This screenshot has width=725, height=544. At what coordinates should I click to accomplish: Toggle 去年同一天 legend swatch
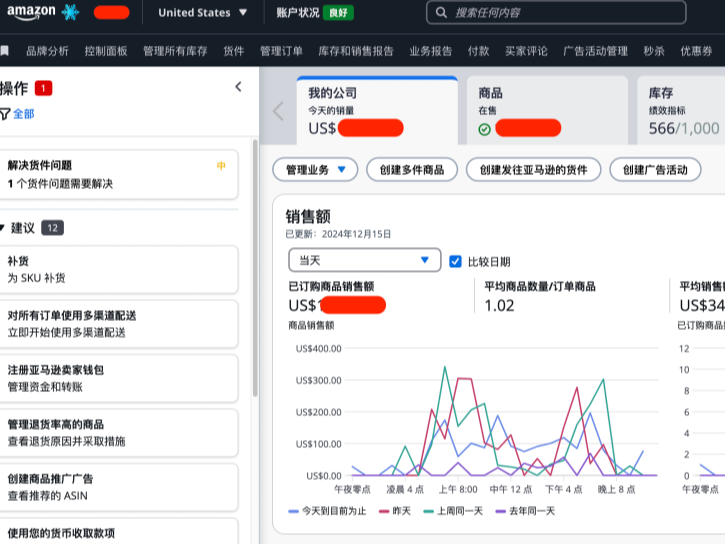500,511
